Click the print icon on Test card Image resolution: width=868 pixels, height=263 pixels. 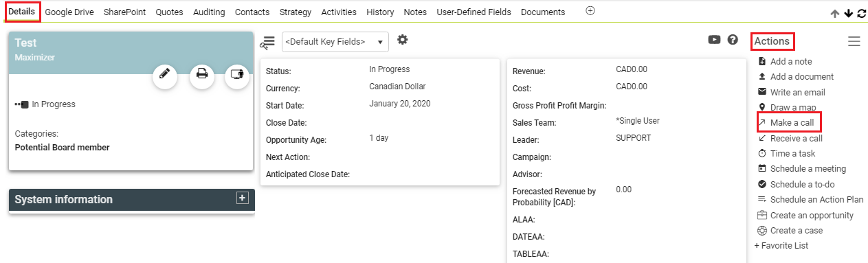202,74
